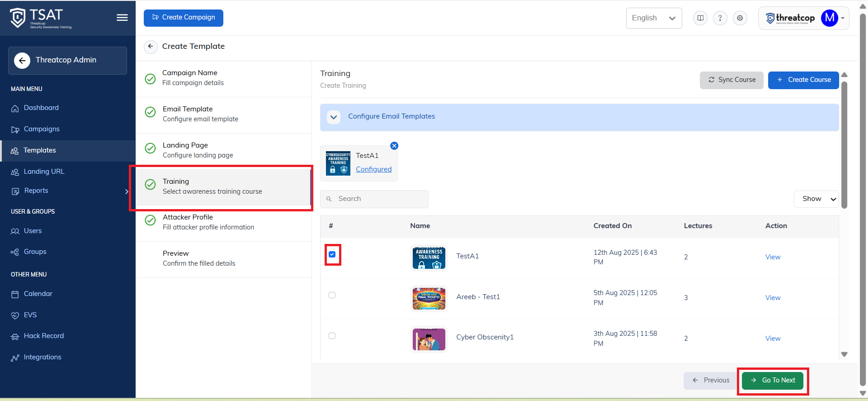View the TestA1 course
The height and width of the screenshot is (401, 868).
pos(773,257)
